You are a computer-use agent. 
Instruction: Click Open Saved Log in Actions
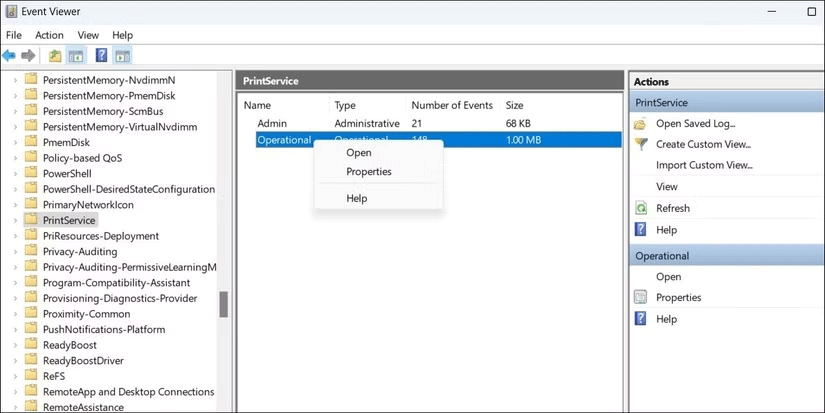point(695,124)
